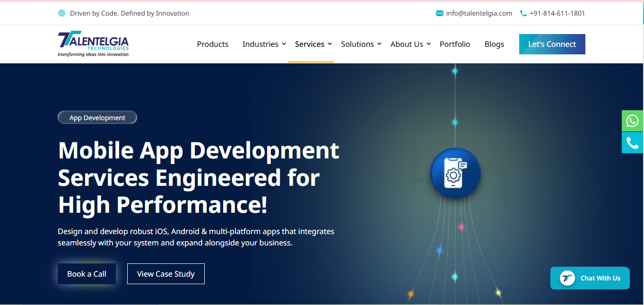
Task: Click the Book a Call button
Action: (87, 274)
